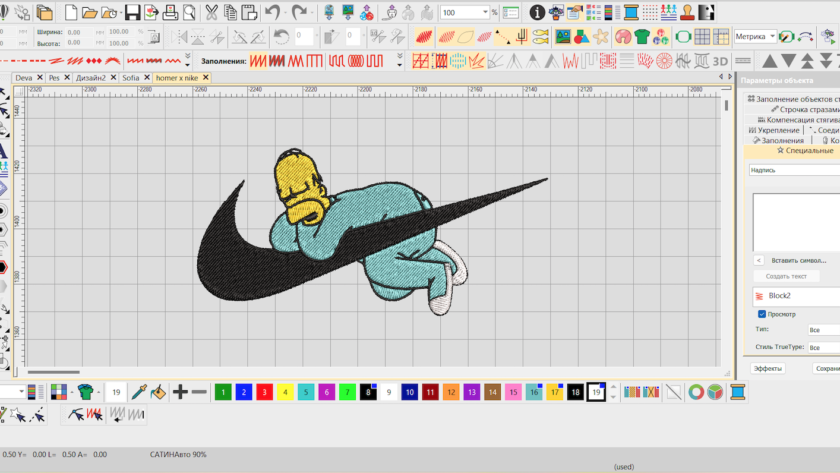The width and height of the screenshot is (840, 473).
Task: Close the Sofia tab
Action: [x=147, y=78]
